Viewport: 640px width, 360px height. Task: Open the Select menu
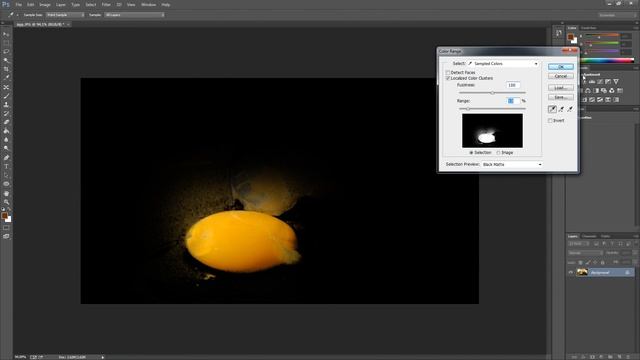click(x=91, y=4)
